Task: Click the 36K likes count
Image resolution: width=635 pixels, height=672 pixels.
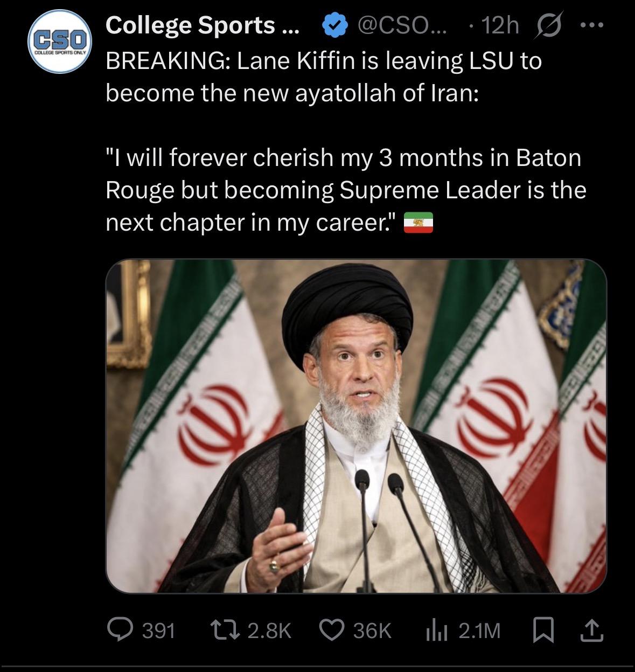Action: [372, 630]
